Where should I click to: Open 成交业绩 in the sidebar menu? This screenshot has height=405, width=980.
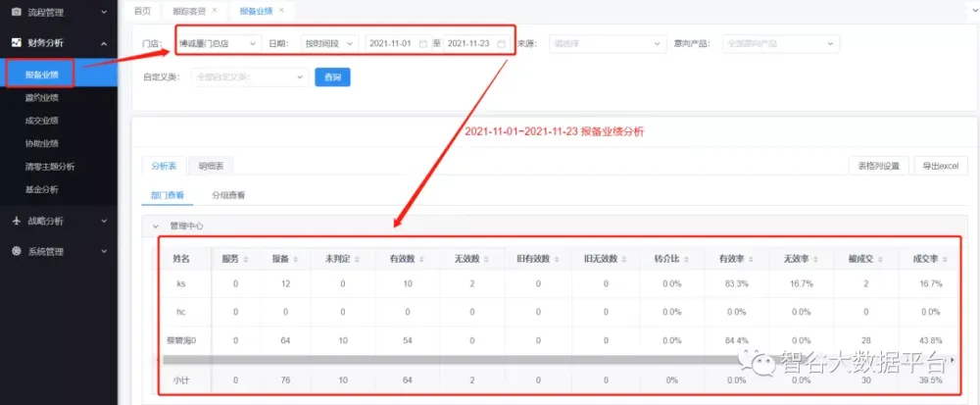point(41,121)
